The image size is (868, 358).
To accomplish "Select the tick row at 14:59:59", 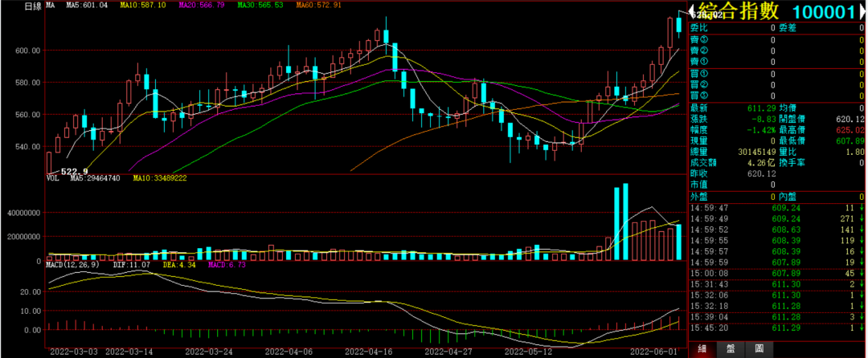I will [777, 262].
